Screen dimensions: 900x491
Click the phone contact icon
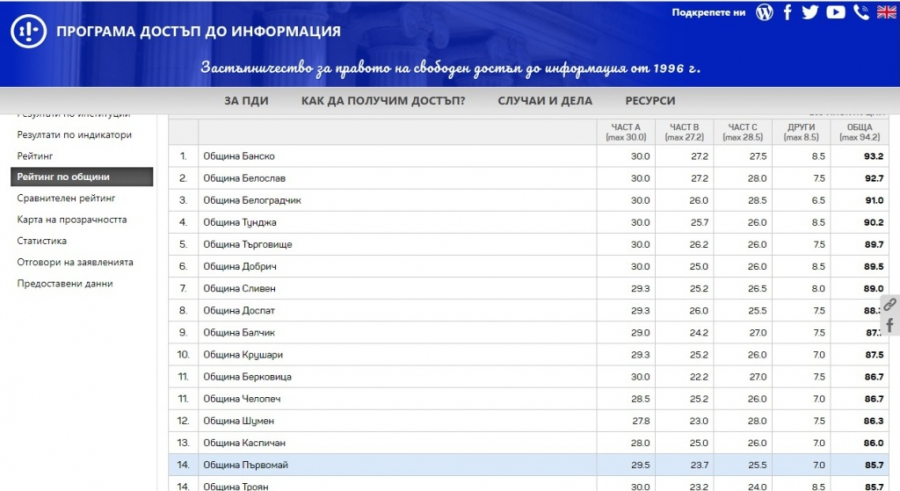pyautogui.click(x=861, y=12)
